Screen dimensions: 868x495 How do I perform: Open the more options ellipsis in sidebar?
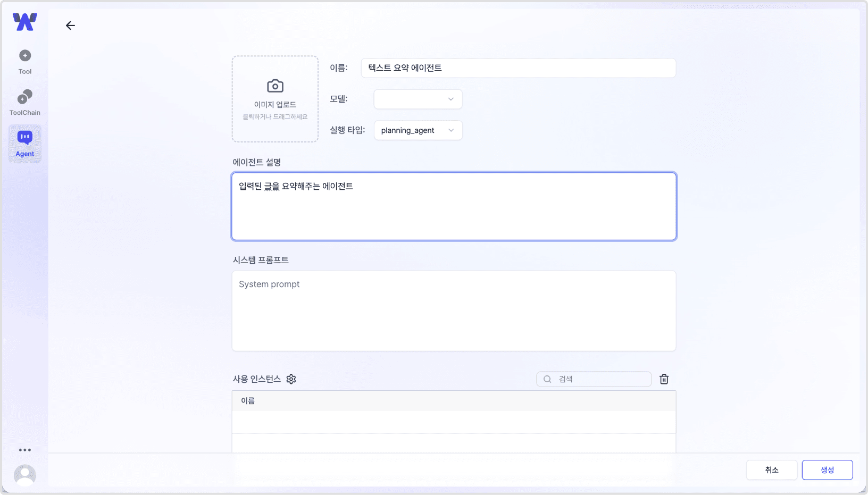(x=24, y=450)
